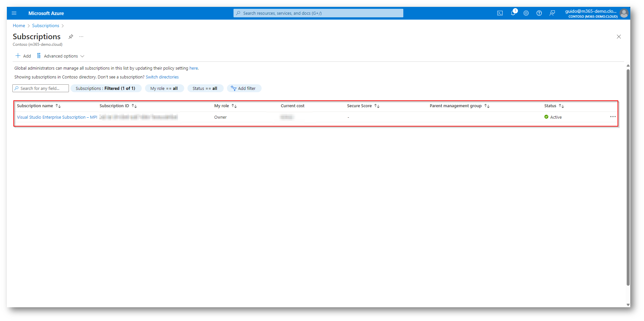Open the Status == all filter
The width and height of the screenshot is (644, 321).
[x=205, y=88]
